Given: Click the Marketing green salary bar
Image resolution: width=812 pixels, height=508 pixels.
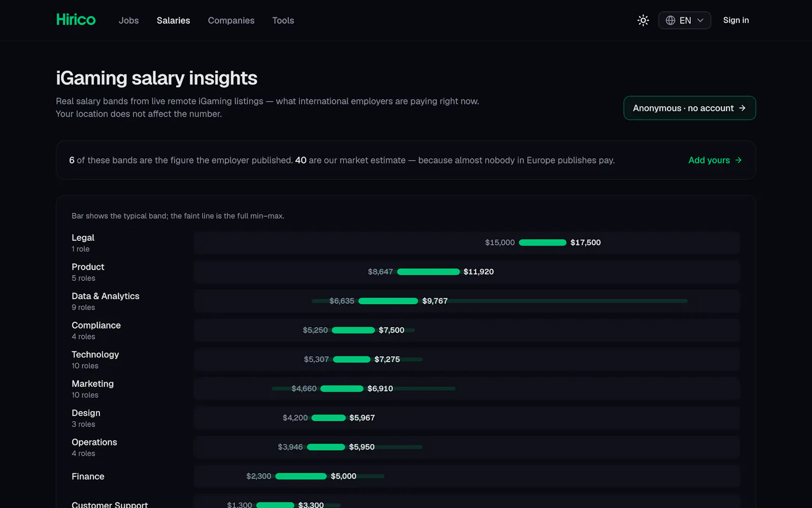Looking at the screenshot, I should [342, 389].
